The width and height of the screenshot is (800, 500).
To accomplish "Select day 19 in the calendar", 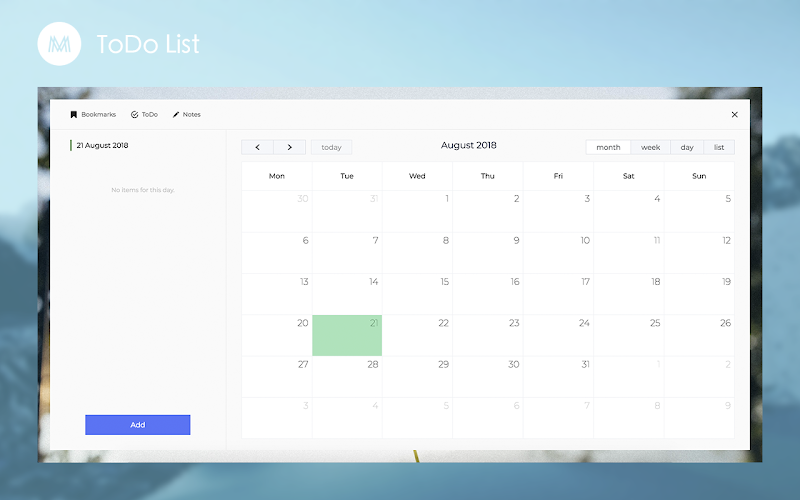I will point(699,294).
